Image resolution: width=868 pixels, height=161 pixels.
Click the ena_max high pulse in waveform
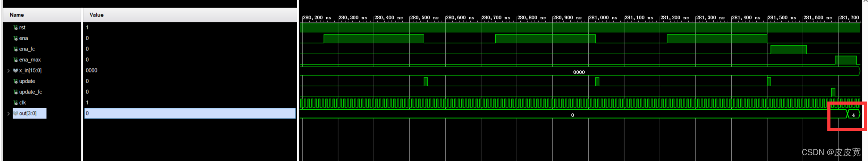pyautogui.click(x=846, y=60)
